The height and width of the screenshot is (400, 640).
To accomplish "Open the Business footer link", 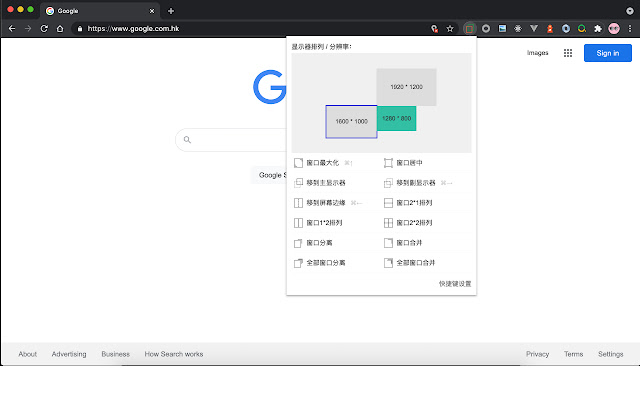I will [116, 354].
